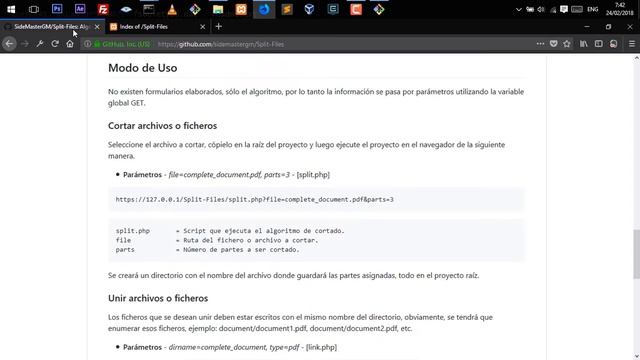Open network status in the system tray

553,9
